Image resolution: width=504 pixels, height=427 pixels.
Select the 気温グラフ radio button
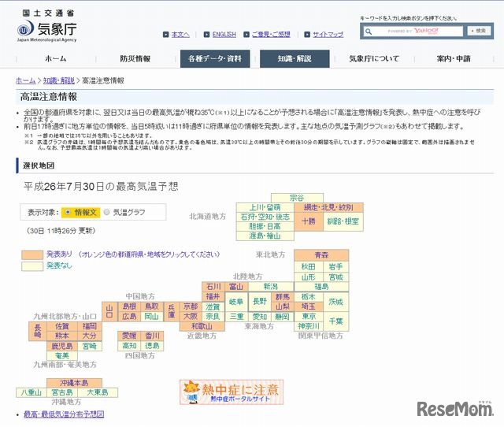click(107, 212)
